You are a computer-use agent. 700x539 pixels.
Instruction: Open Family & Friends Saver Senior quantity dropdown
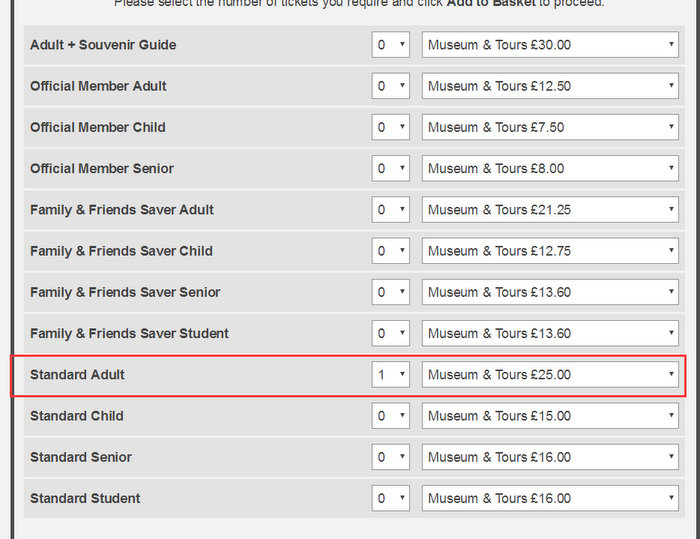coord(390,292)
